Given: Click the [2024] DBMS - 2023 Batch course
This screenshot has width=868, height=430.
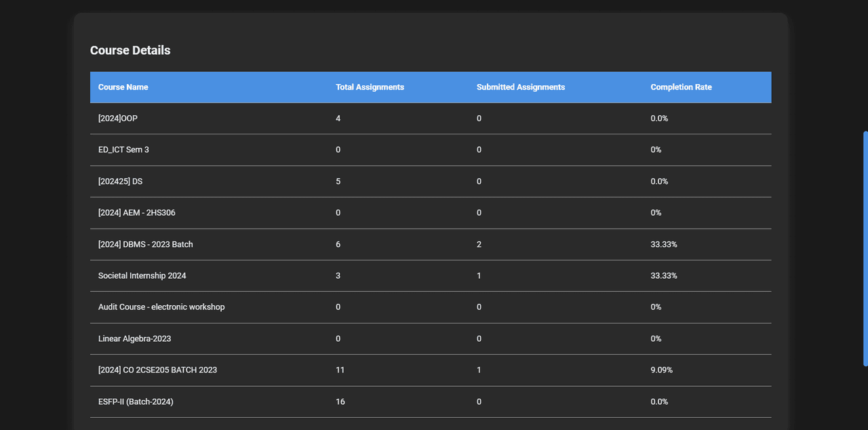Looking at the screenshot, I should [x=145, y=244].
